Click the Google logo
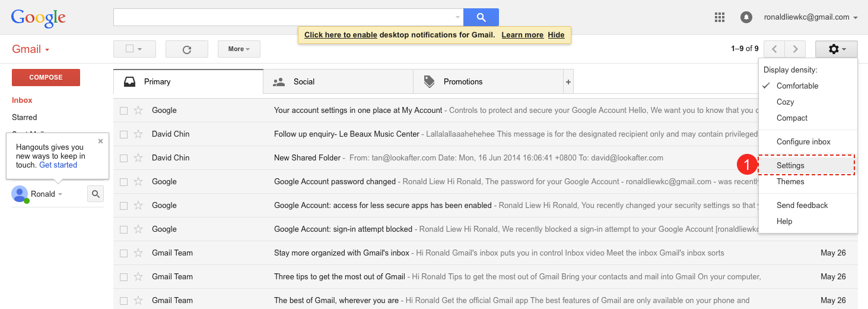 click(x=39, y=18)
